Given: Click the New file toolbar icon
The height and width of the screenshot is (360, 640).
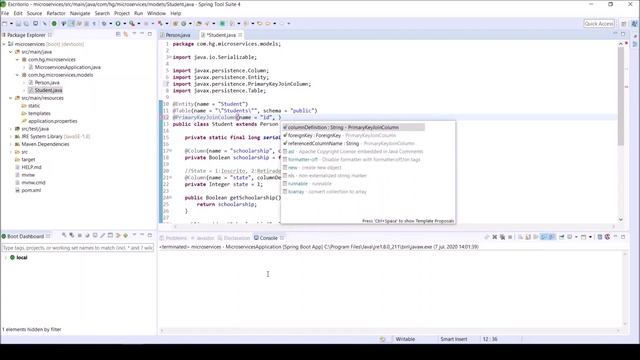Looking at the screenshot, I should (4, 24).
